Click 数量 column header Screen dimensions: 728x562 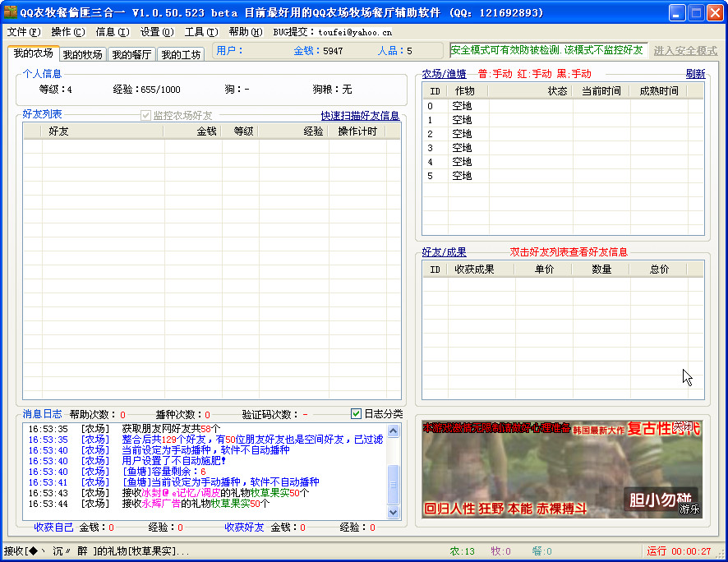(x=601, y=269)
